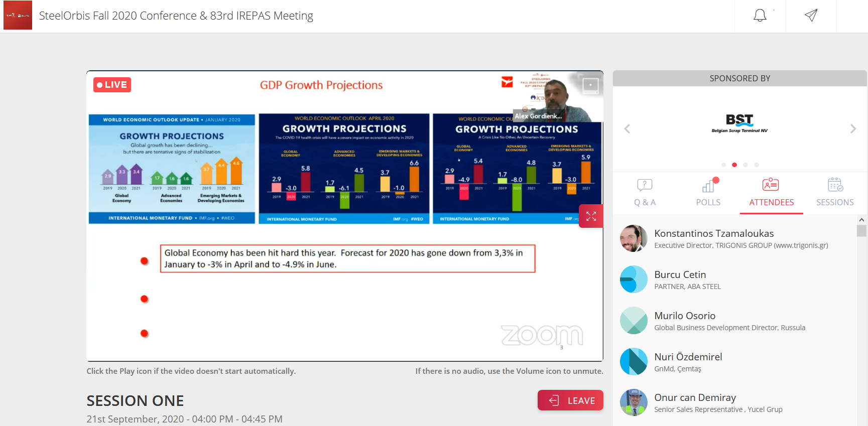Viewport: 868px width, 426px height.
Task: Click Onur can Demiray name
Action: (695, 397)
